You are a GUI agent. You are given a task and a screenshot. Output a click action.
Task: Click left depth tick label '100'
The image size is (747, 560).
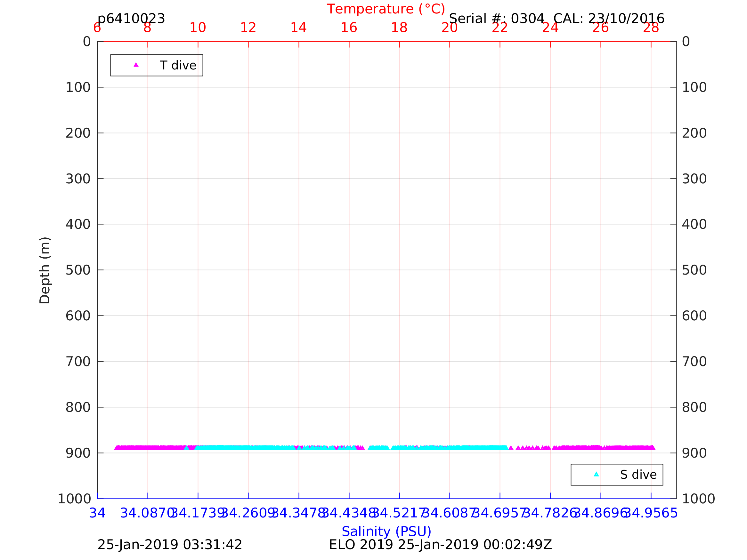tap(78, 87)
